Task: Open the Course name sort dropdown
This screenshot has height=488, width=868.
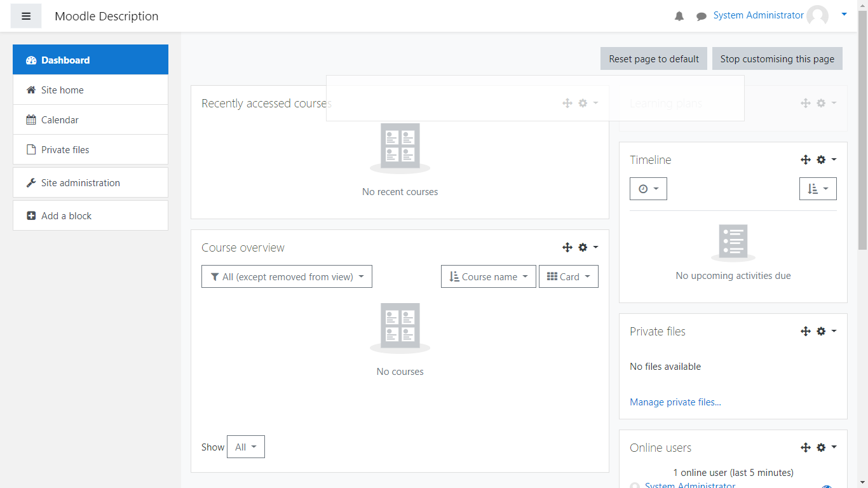Action: pos(488,276)
